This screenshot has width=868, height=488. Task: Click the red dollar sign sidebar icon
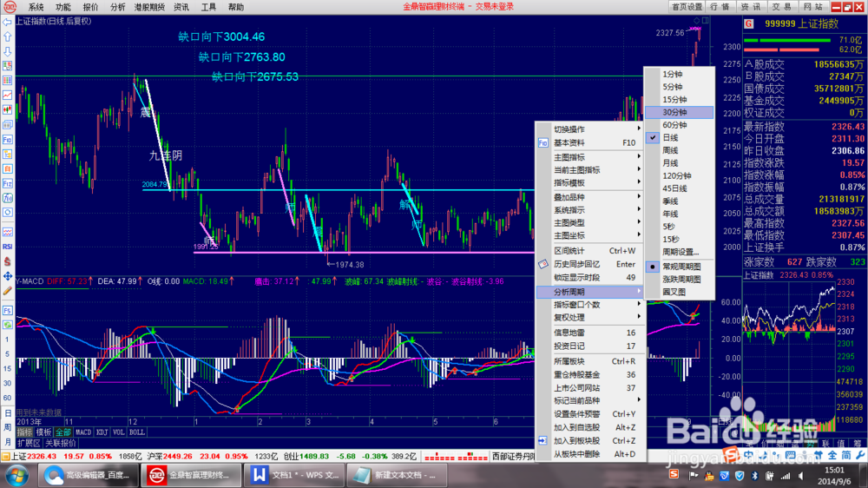tap(7, 260)
